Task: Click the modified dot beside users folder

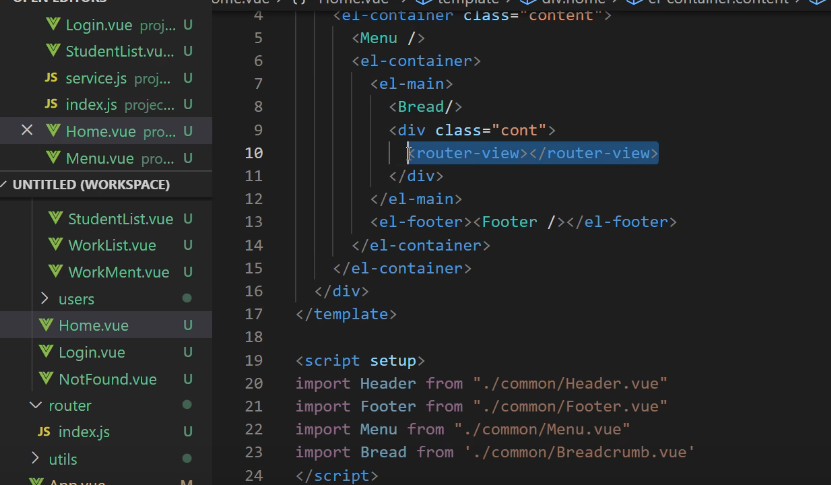Action: (187, 298)
